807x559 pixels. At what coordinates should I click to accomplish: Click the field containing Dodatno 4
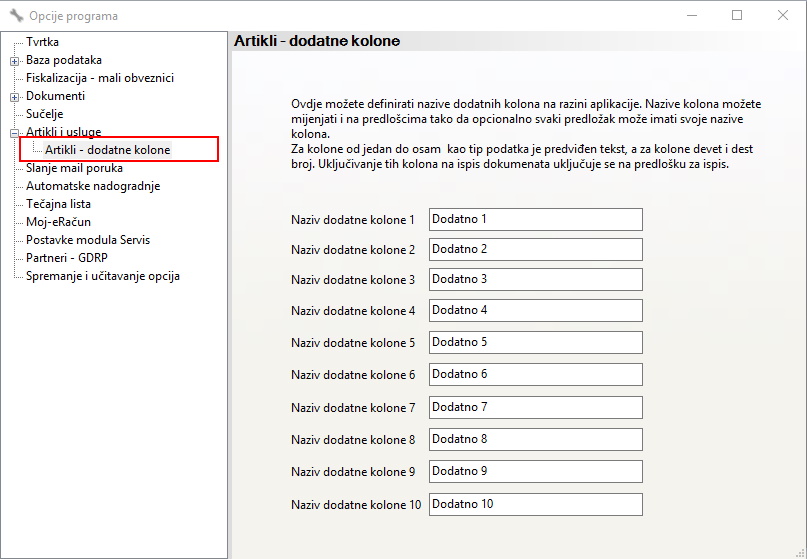(x=535, y=311)
